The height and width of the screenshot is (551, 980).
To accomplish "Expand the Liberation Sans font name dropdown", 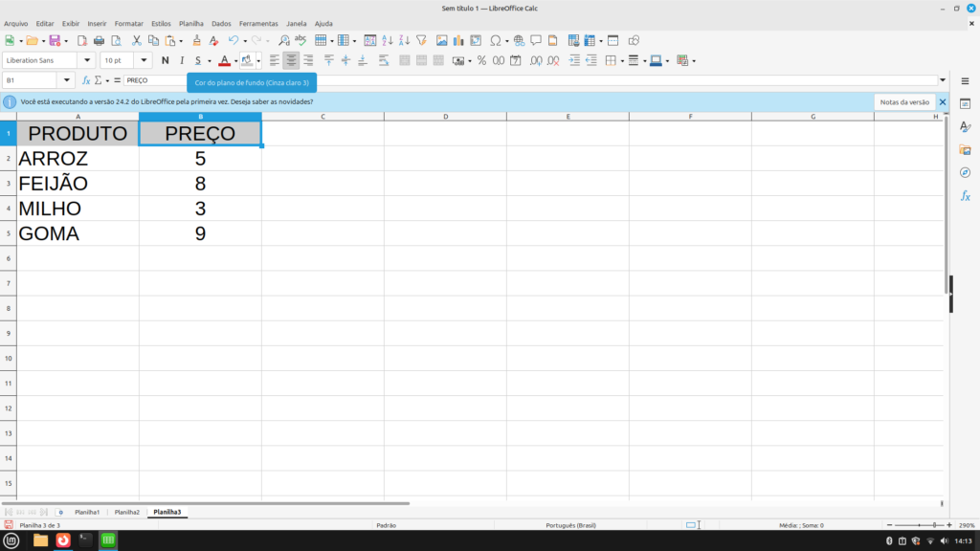I will (x=90, y=60).
